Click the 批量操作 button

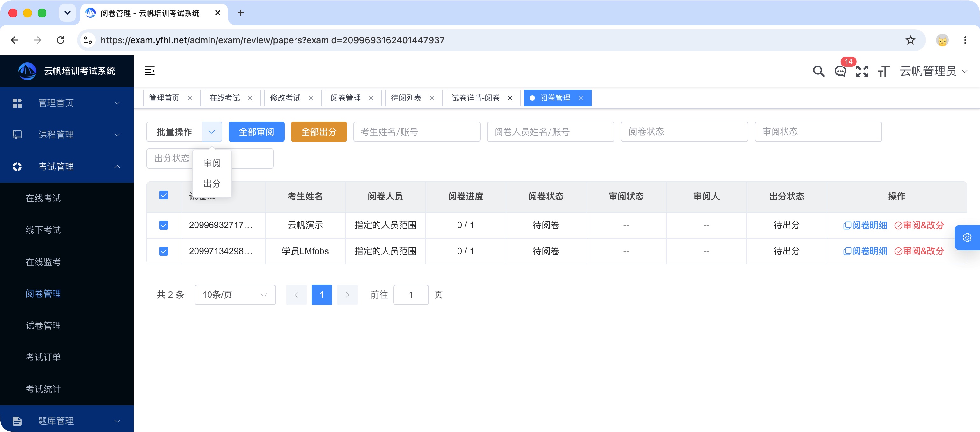click(x=174, y=132)
